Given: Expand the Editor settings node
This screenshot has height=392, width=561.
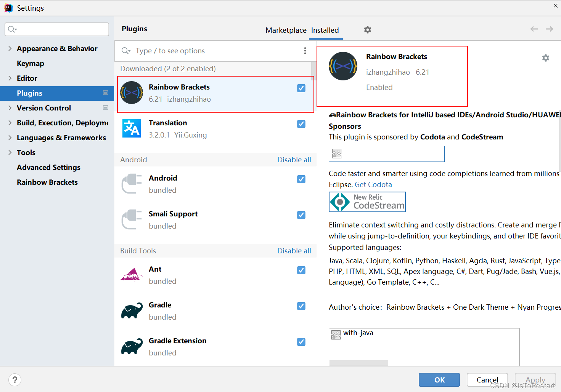Looking at the screenshot, I should point(10,78).
